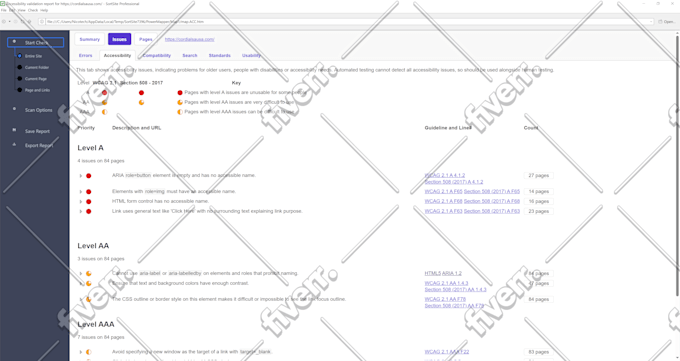Click the '14 pages' count badge
This screenshot has width=680, height=361.
pyautogui.click(x=539, y=191)
